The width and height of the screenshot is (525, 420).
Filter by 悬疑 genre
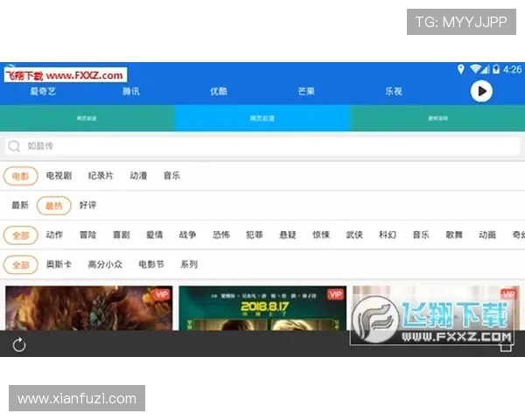click(x=288, y=234)
